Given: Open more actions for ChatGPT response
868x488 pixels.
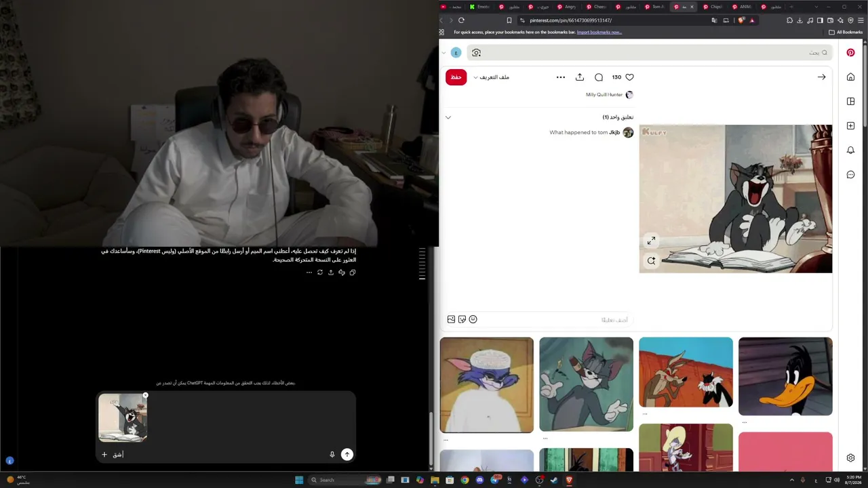Looking at the screenshot, I should click(x=309, y=272).
